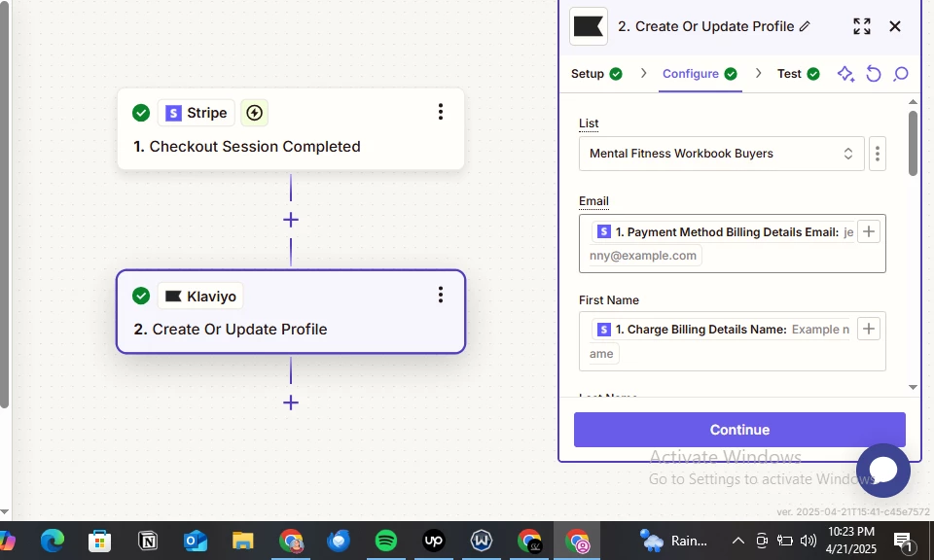Open the notification center icon
Screen dimensions: 934x560
coord(904,541)
